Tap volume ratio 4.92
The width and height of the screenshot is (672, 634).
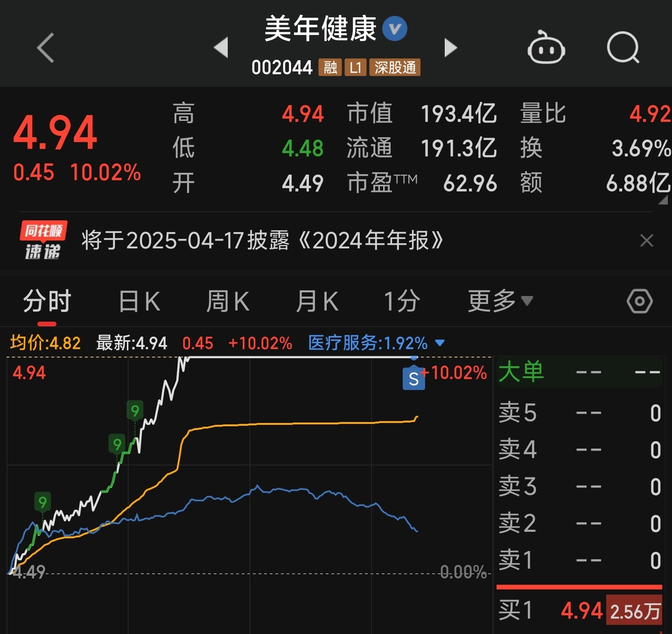click(x=650, y=114)
